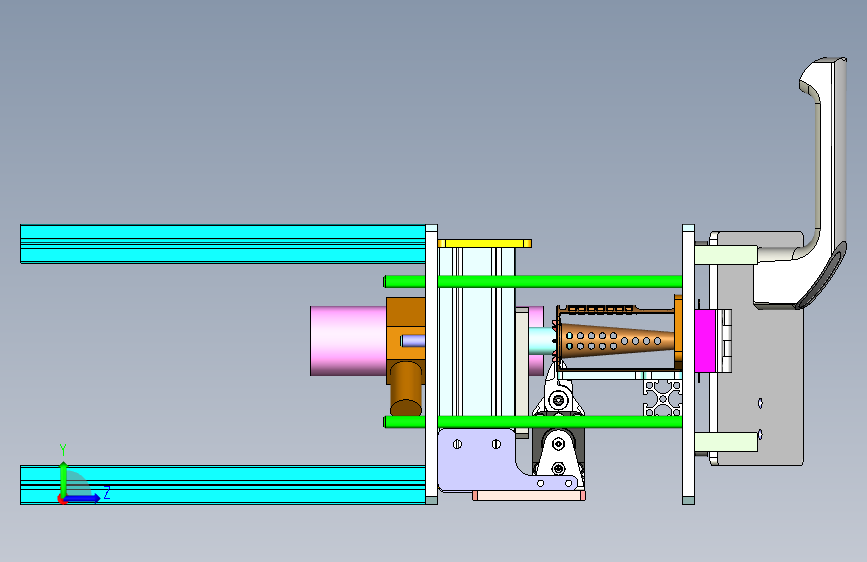
Task: Click the slotted extrusion profile cross-section
Action: pyautogui.click(x=662, y=398)
